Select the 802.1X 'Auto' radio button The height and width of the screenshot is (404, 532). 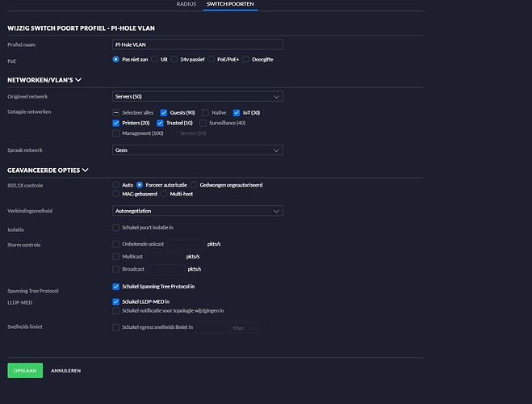(x=116, y=185)
